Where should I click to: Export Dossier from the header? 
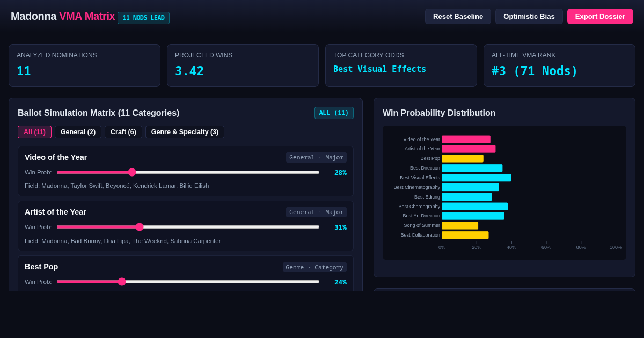[x=600, y=16]
